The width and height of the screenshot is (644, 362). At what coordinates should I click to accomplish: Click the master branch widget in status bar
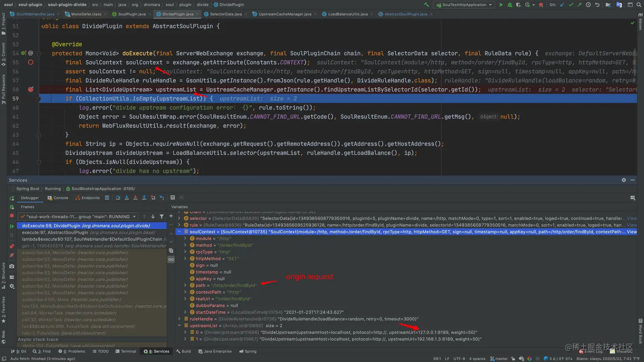pyautogui.click(x=499, y=359)
